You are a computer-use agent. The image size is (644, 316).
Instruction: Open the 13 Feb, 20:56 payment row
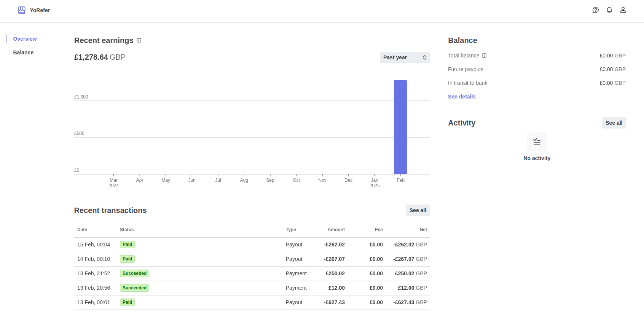[x=252, y=288]
